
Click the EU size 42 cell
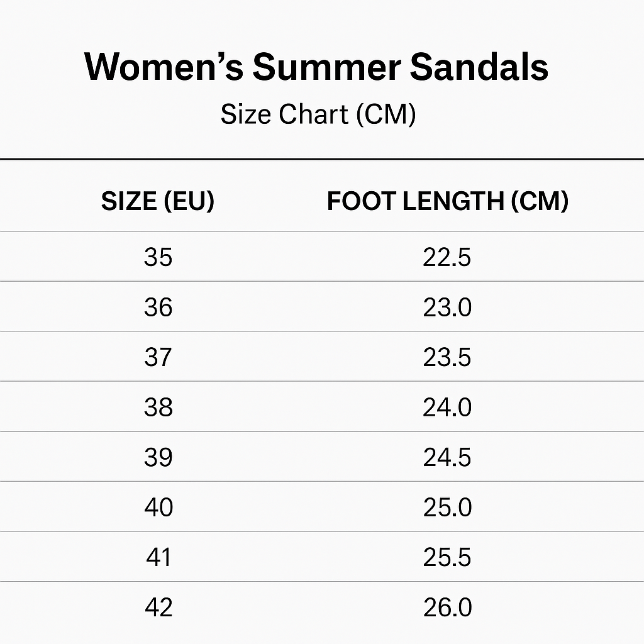pyautogui.click(x=158, y=608)
